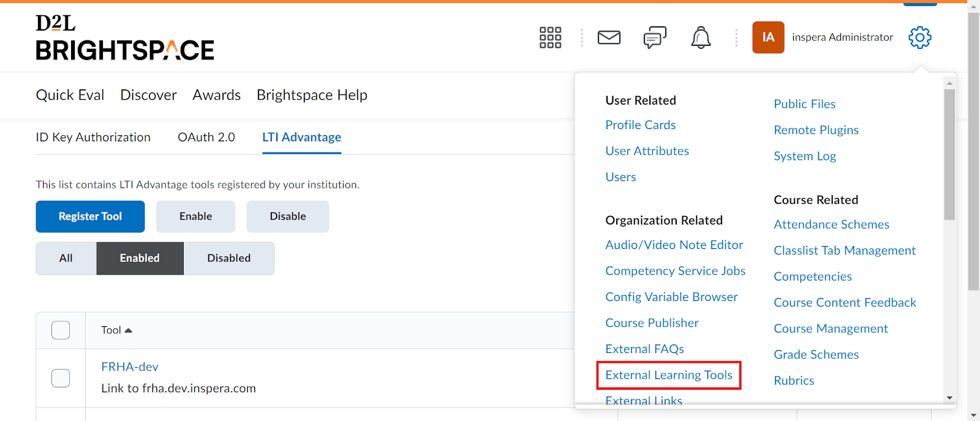
Task: Open the message alerts envelope icon
Action: point(609,37)
